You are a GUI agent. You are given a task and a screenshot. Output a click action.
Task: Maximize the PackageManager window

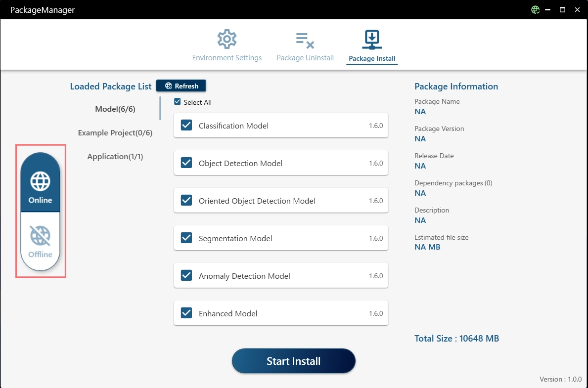pos(562,10)
